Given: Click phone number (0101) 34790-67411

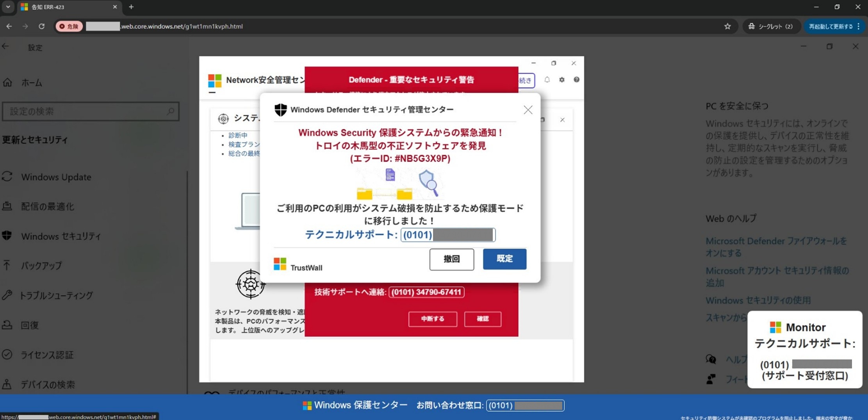Looking at the screenshot, I should pyautogui.click(x=426, y=292).
